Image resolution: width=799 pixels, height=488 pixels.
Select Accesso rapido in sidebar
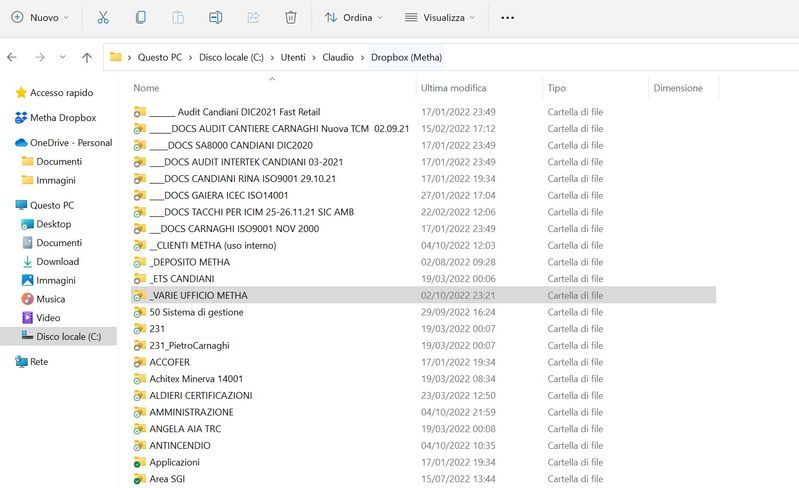coord(61,93)
